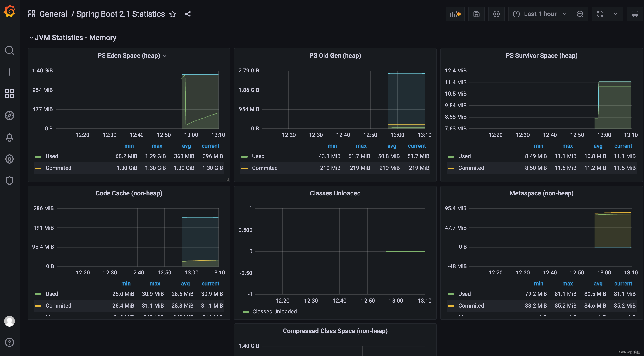Image resolution: width=644 pixels, height=356 pixels.
Task: Open the Alerting bell icon
Action: tap(10, 137)
